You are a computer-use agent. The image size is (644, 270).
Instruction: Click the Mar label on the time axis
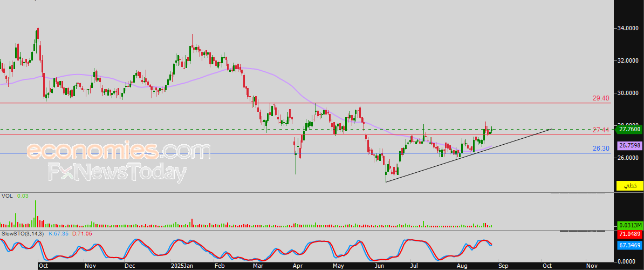tap(258, 266)
